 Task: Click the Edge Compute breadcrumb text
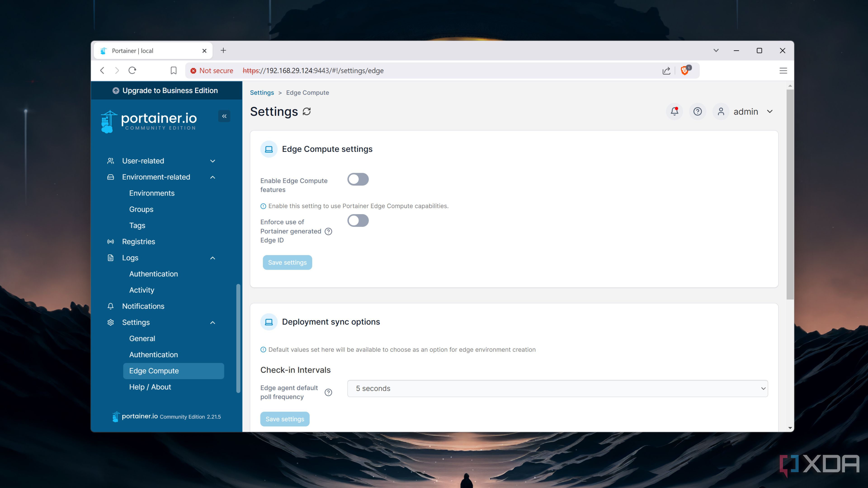coord(307,93)
